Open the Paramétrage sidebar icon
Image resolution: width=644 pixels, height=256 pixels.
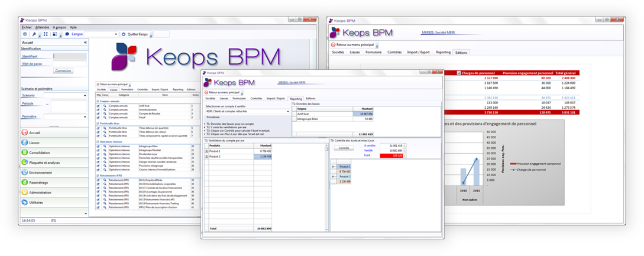pos(25,183)
